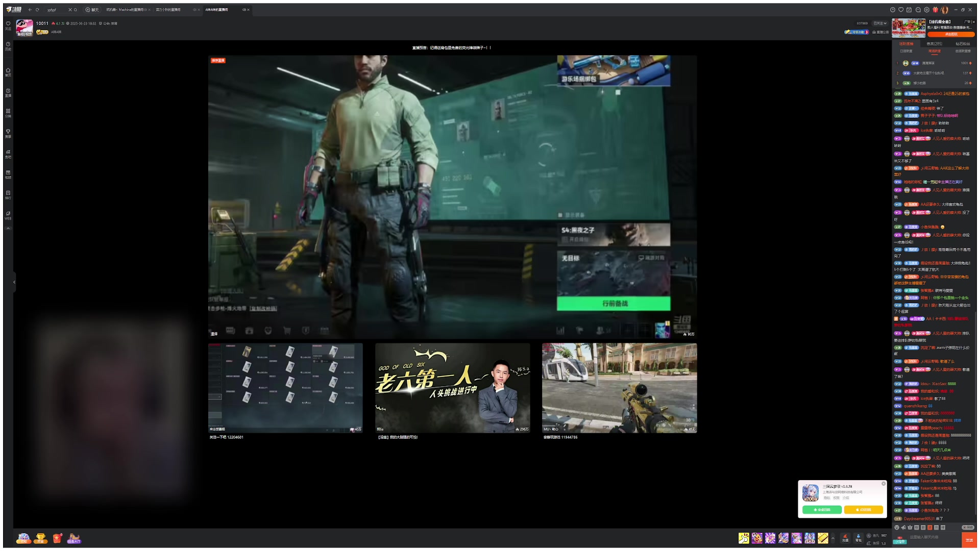Open 历史 history in the left sidebar
This screenshot has height=551, width=980.
point(8,46)
